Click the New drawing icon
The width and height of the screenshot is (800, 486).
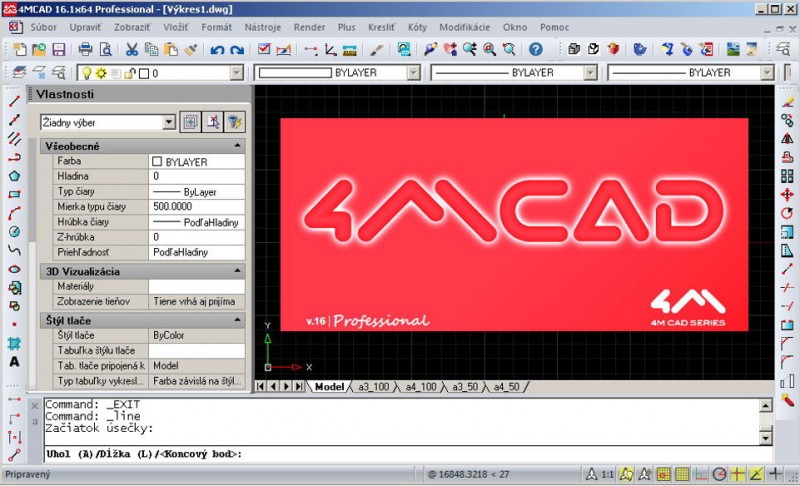pyautogui.click(x=19, y=49)
